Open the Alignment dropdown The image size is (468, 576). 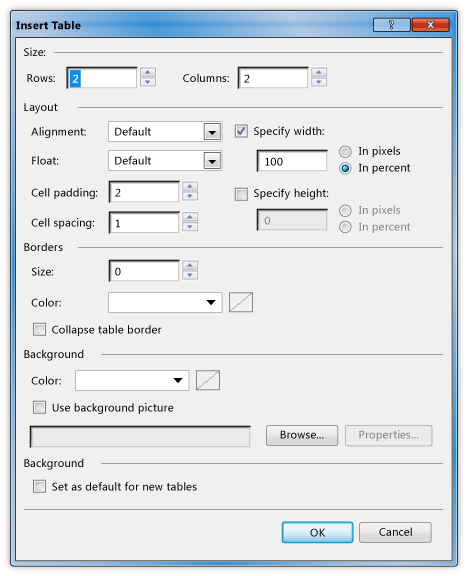click(165, 132)
